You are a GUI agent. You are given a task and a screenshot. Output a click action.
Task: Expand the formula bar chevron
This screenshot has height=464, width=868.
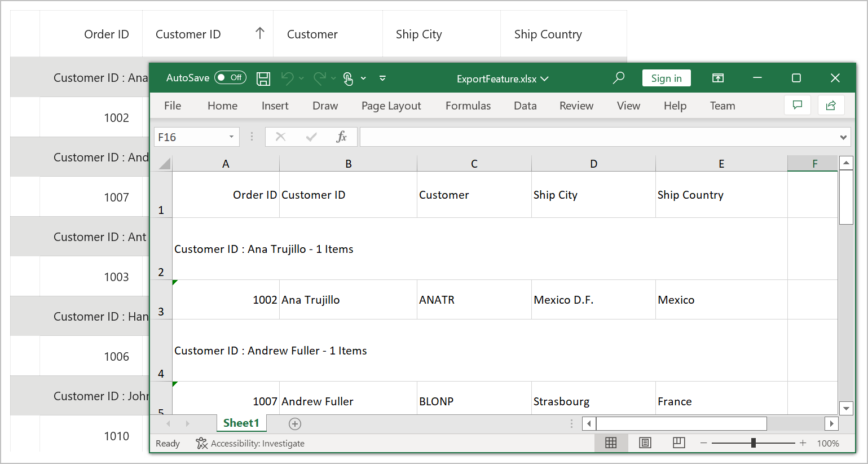pos(843,137)
